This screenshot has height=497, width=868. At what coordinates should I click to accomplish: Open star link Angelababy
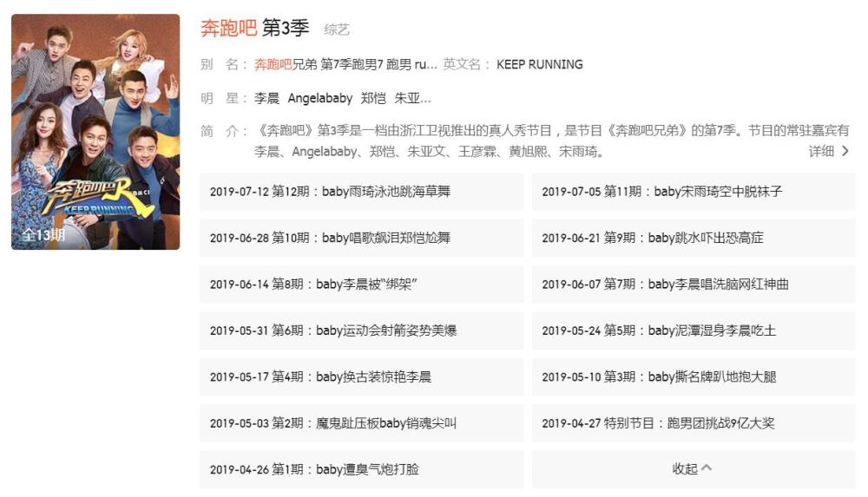(x=320, y=99)
